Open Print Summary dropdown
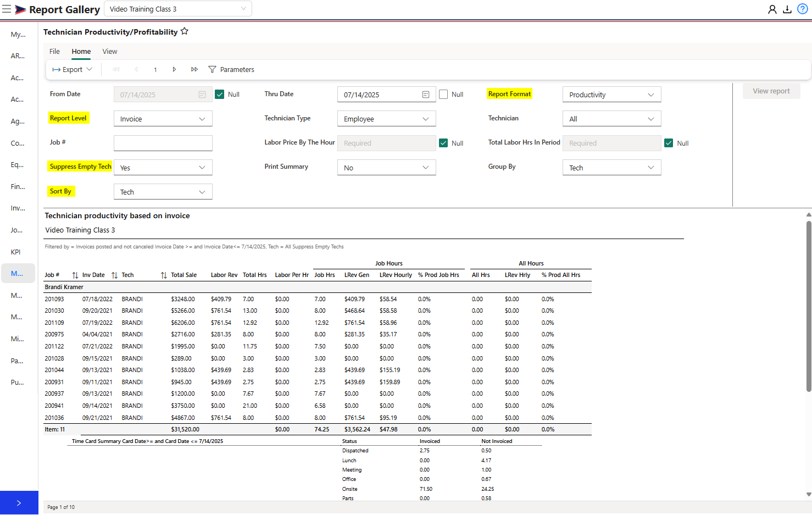 coord(387,168)
